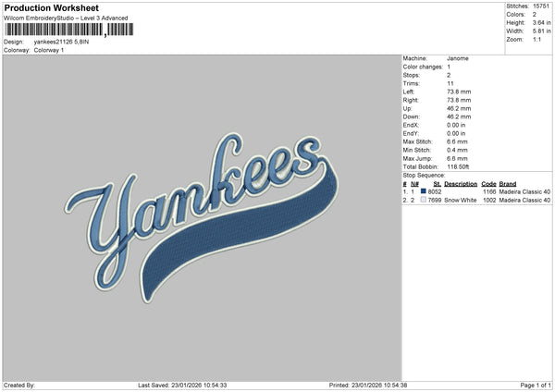The height and width of the screenshot is (392, 555).
Task: Select the Zoom value 1:1
Action: (536, 39)
